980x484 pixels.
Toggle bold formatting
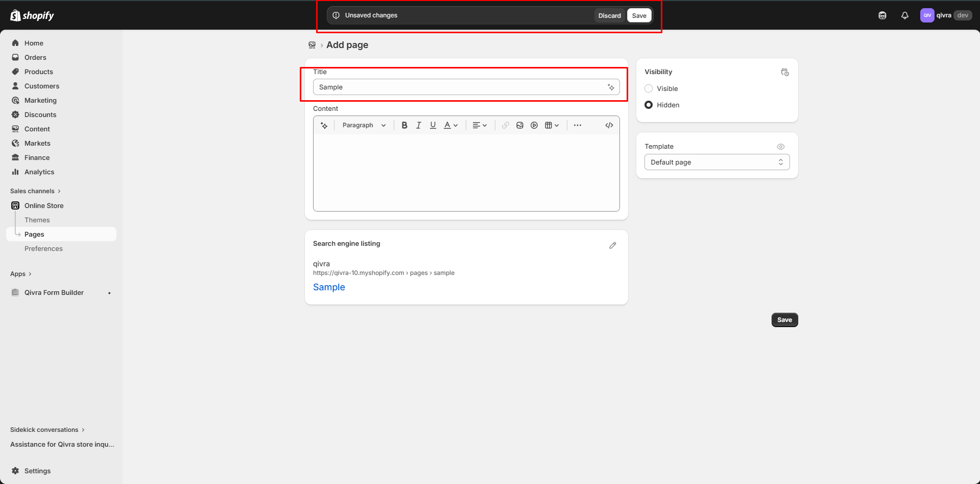[404, 125]
